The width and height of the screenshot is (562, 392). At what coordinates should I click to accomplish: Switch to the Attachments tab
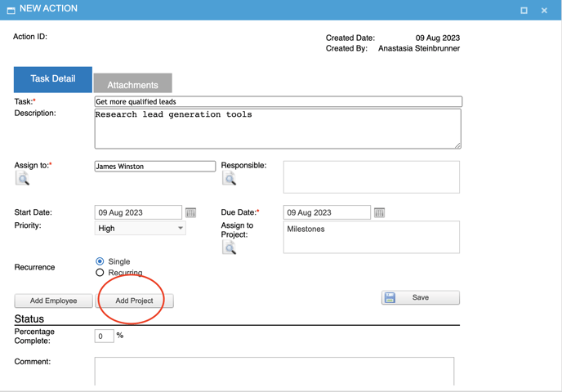132,83
